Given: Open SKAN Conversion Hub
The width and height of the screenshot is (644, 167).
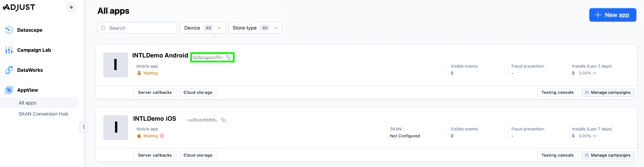Looking at the screenshot, I should tap(43, 114).
